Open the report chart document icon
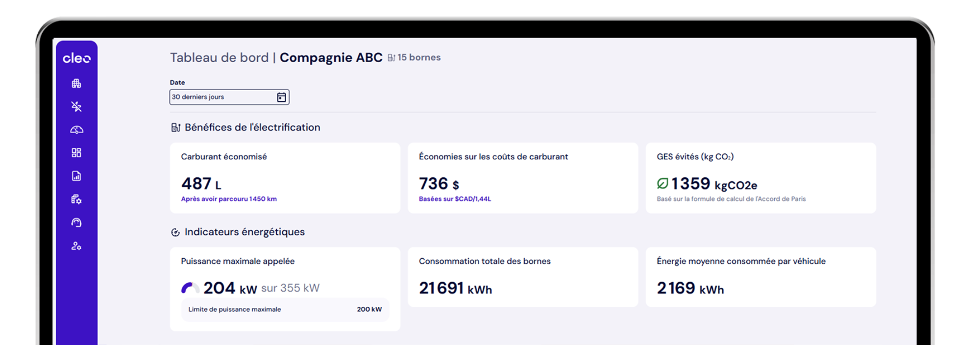The image size is (980, 345). pos(76,176)
